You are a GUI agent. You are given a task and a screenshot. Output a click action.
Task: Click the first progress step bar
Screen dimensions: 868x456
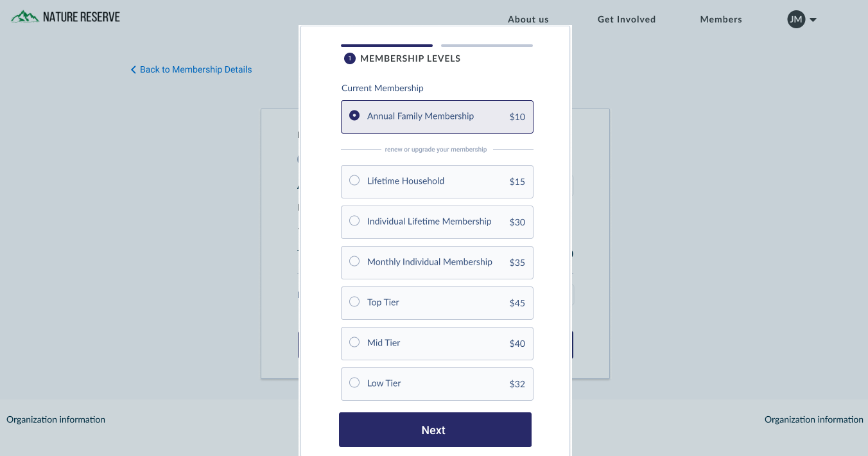[x=386, y=46]
